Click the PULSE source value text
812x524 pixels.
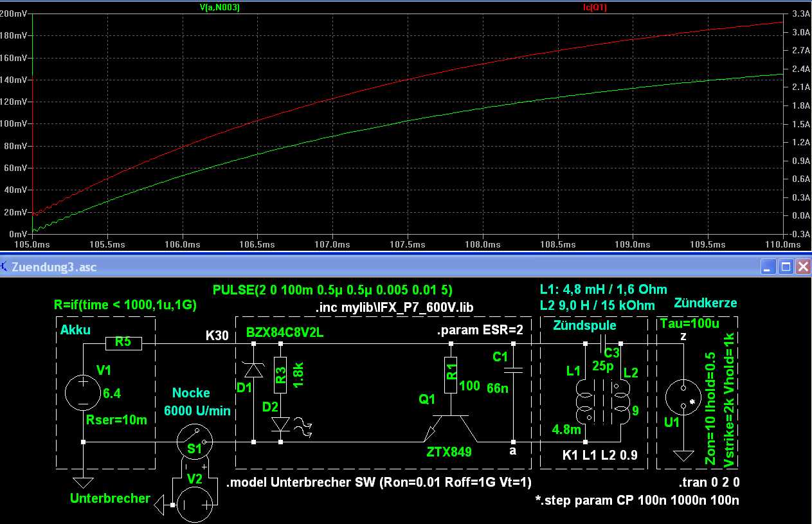[337, 290]
